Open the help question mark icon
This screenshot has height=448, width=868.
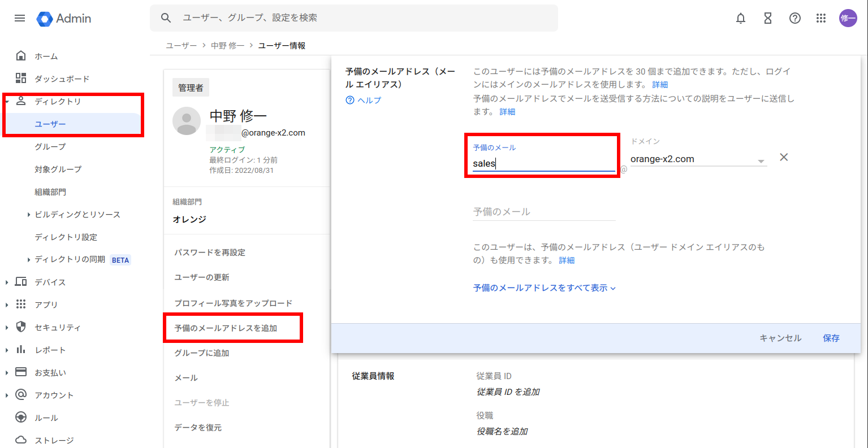coord(794,18)
